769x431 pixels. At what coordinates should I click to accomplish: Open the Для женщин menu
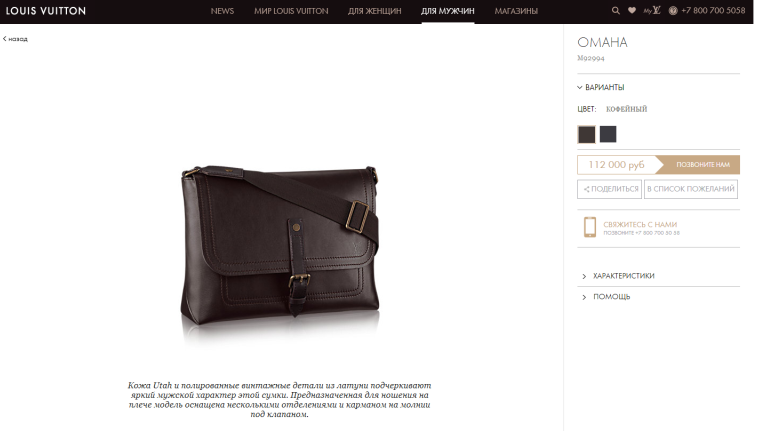pyautogui.click(x=374, y=11)
